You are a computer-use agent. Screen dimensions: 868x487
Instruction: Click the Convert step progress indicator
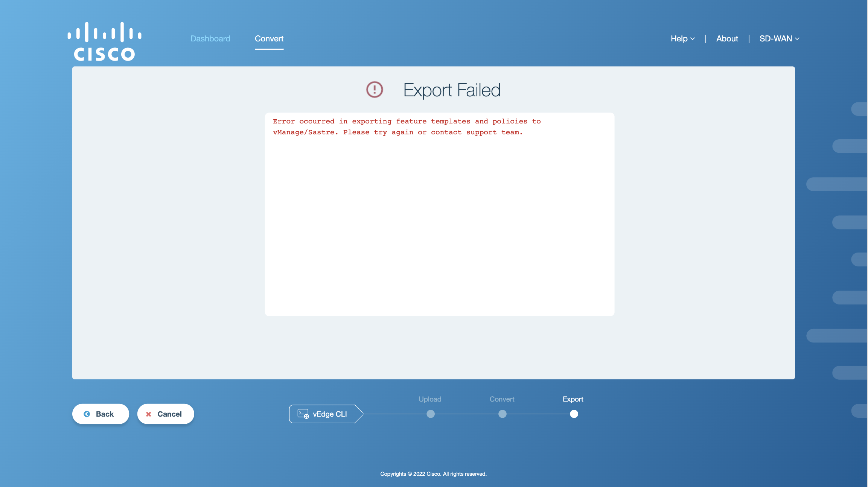(502, 414)
